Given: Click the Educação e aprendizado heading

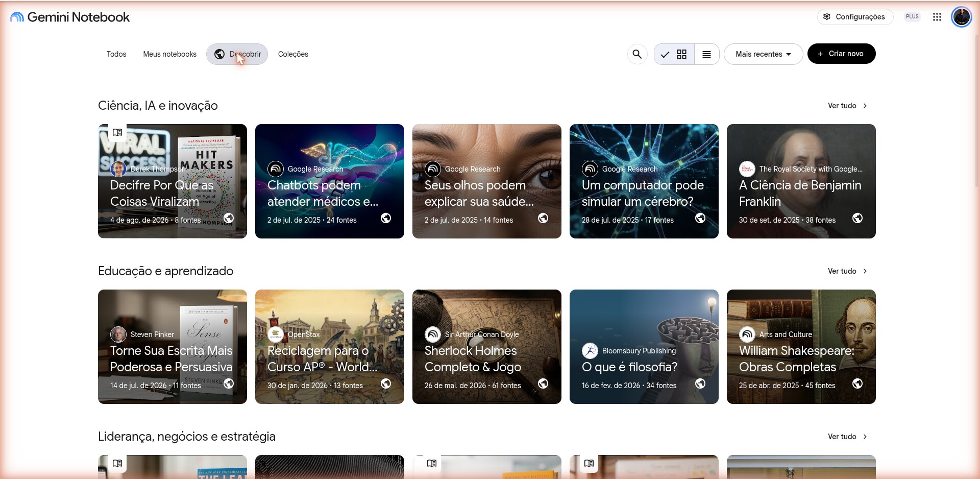Looking at the screenshot, I should (165, 271).
